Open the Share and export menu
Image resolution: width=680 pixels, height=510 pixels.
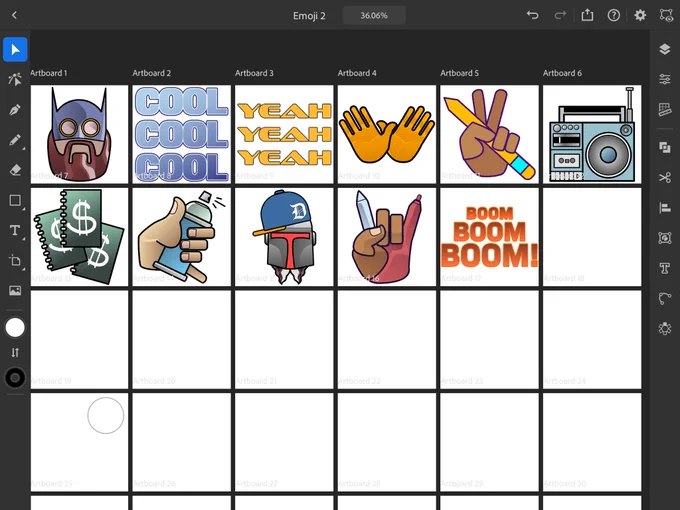point(587,16)
